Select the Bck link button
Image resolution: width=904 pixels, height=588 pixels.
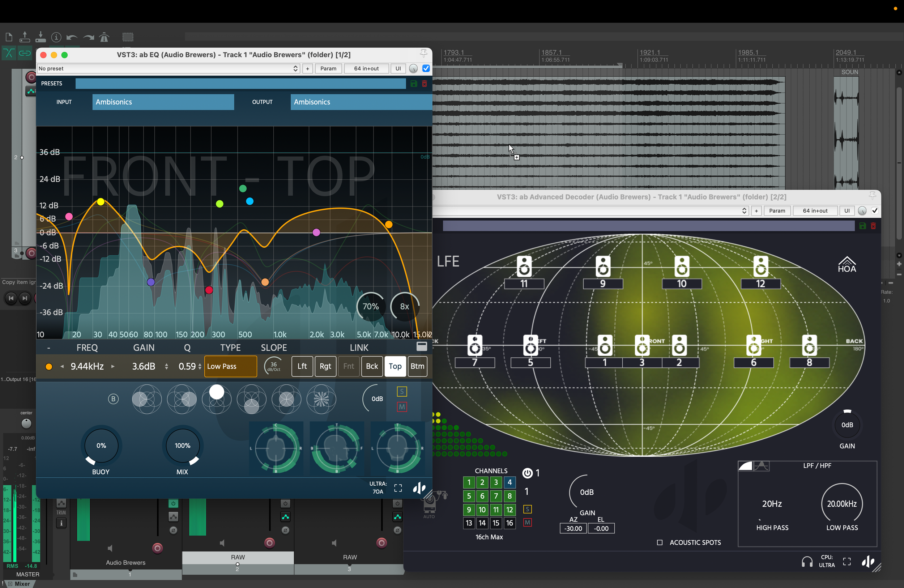[371, 366]
